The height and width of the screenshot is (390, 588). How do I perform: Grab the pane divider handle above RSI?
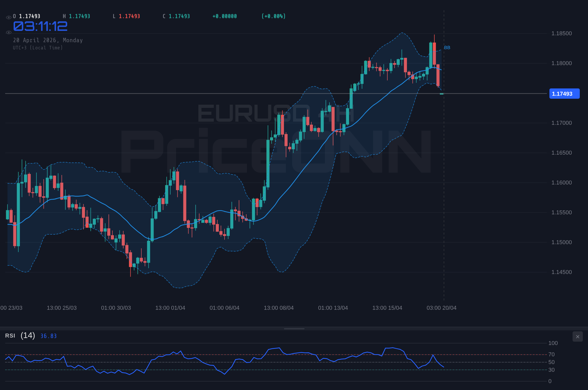(294, 329)
